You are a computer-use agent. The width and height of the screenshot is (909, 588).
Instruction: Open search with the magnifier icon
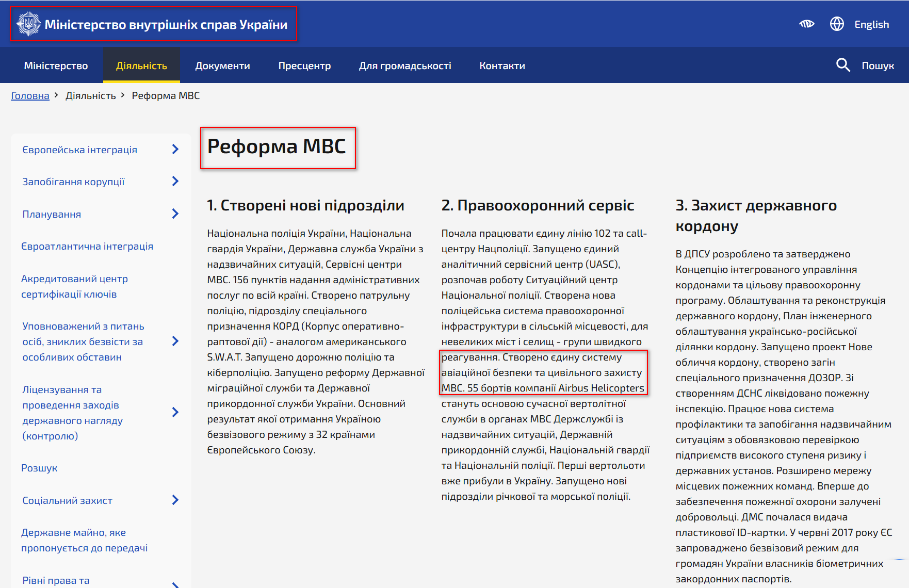843,65
